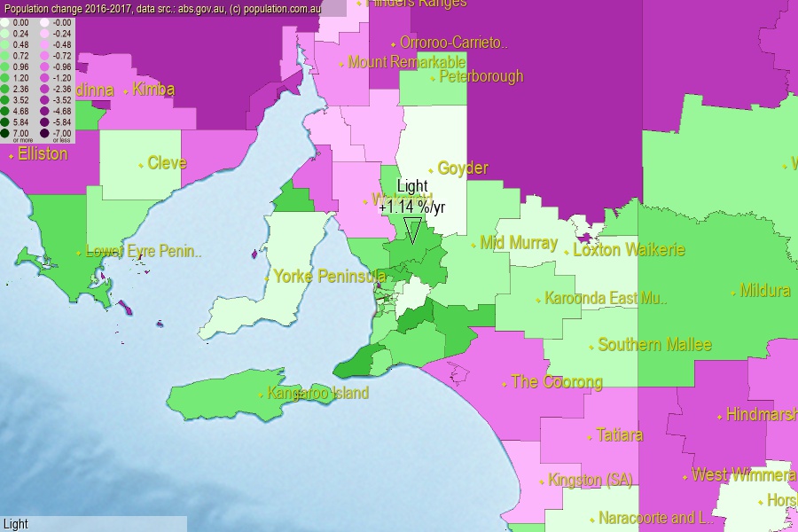This screenshot has width=798, height=532.
Task: Click the Goyder region label
Action: click(x=463, y=168)
